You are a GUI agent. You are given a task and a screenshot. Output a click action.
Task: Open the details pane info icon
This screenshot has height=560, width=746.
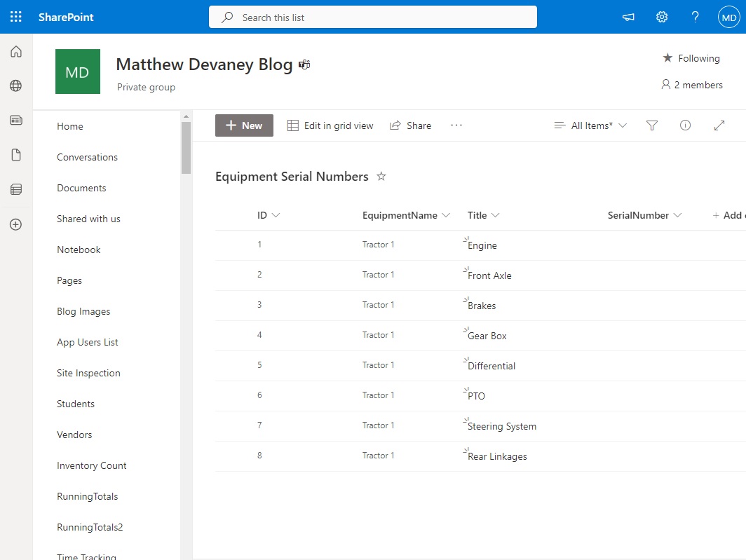coord(686,125)
